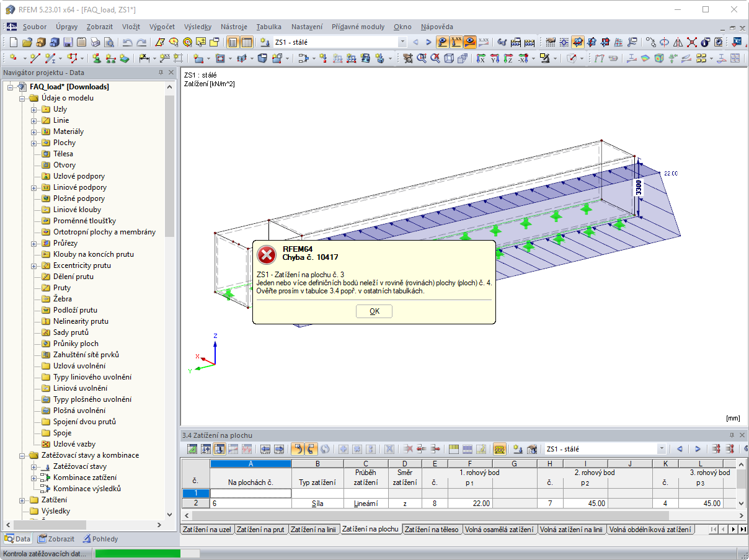
Task: Toggle the project navigator panel button
Action: click(x=233, y=42)
